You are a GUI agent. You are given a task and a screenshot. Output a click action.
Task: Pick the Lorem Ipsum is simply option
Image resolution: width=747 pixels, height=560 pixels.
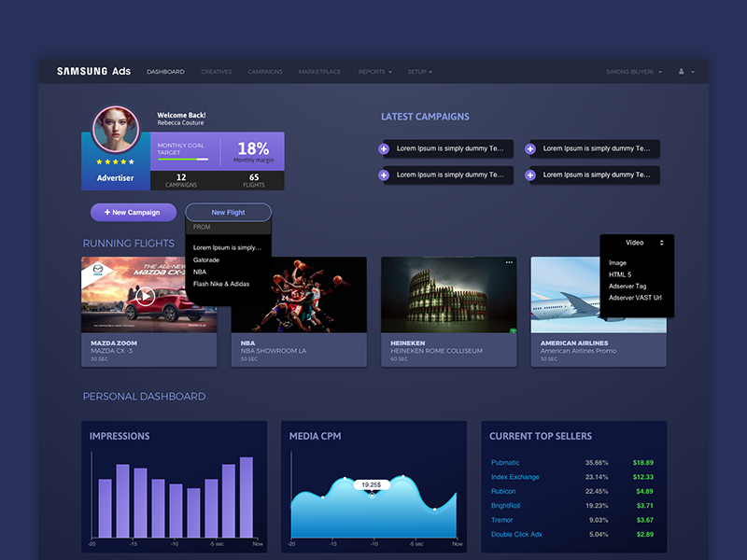tap(227, 247)
